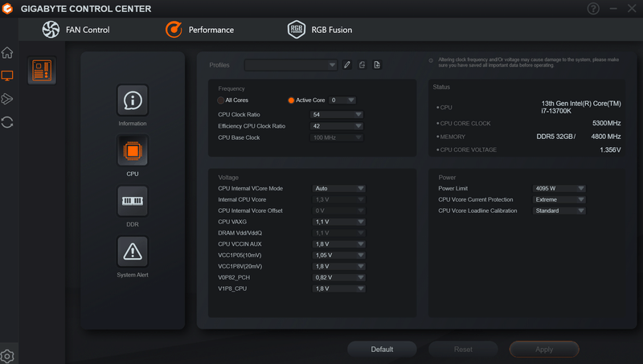Click the gauge icon beside Performance

pyautogui.click(x=174, y=30)
